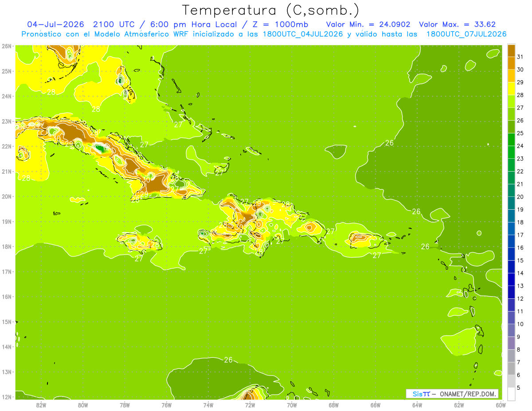
Task: Click the color scale label "24"
Action: pos(520,146)
